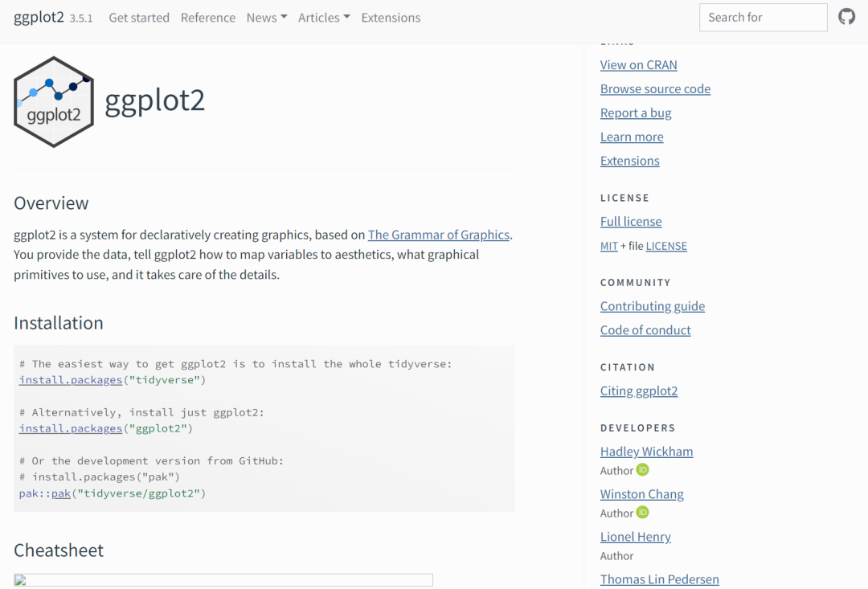Open the Code of conduct link
This screenshot has width=868, height=589.
[645, 330]
